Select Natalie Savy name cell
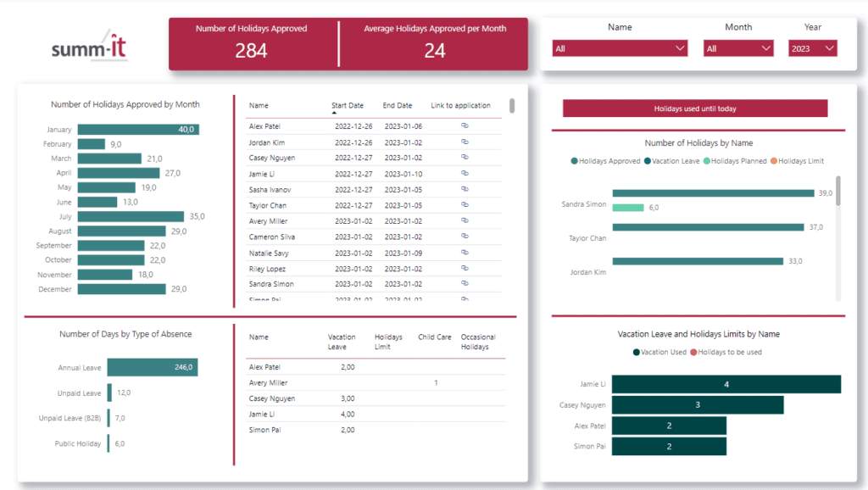This screenshot has width=868, height=490. point(269,253)
